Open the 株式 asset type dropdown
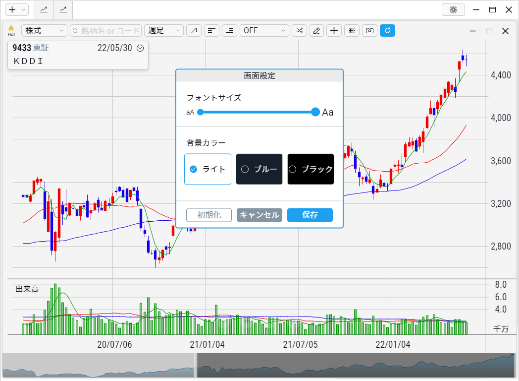Screen dimensions: 519x381 pos(44,31)
